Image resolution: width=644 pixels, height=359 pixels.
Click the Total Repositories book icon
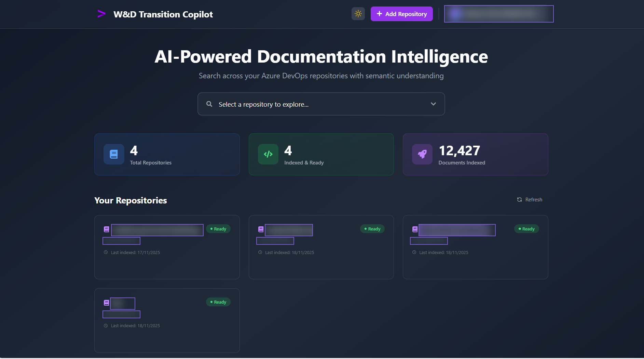[x=114, y=154]
